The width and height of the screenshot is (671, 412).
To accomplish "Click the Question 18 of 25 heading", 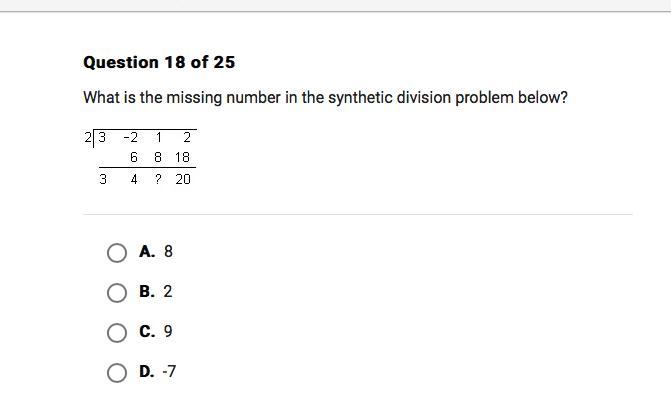I will point(159,62).
